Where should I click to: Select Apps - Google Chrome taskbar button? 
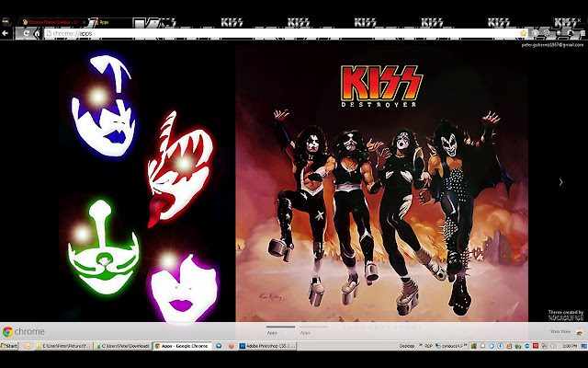[182, 346]
